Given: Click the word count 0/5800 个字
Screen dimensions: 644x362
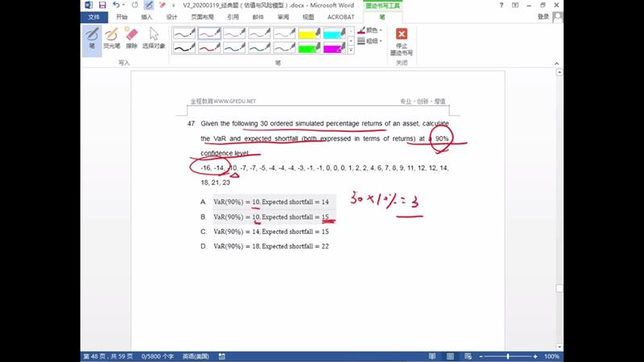Looking at the screenshot, I should (x=157, y=356).
